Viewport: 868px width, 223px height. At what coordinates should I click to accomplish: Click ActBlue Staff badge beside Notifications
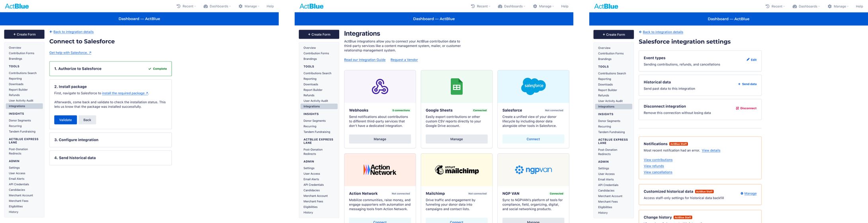pos(678,144)
